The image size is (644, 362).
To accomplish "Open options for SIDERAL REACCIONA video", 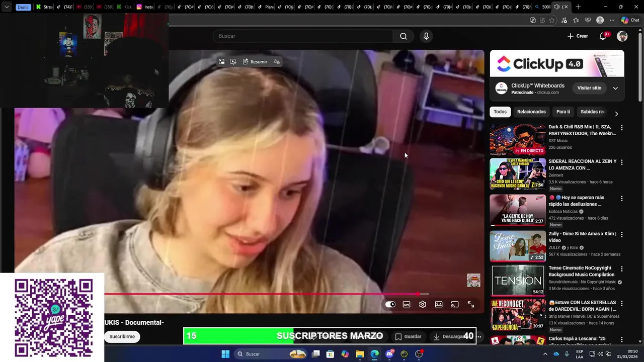I will point(622,162).
